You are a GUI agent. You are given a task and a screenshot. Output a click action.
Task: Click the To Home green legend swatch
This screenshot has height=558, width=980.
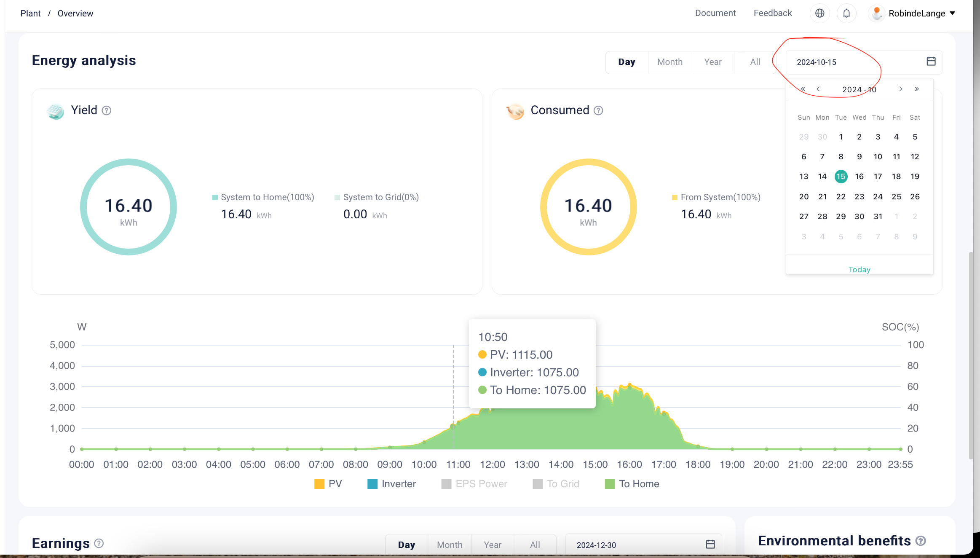610,484
